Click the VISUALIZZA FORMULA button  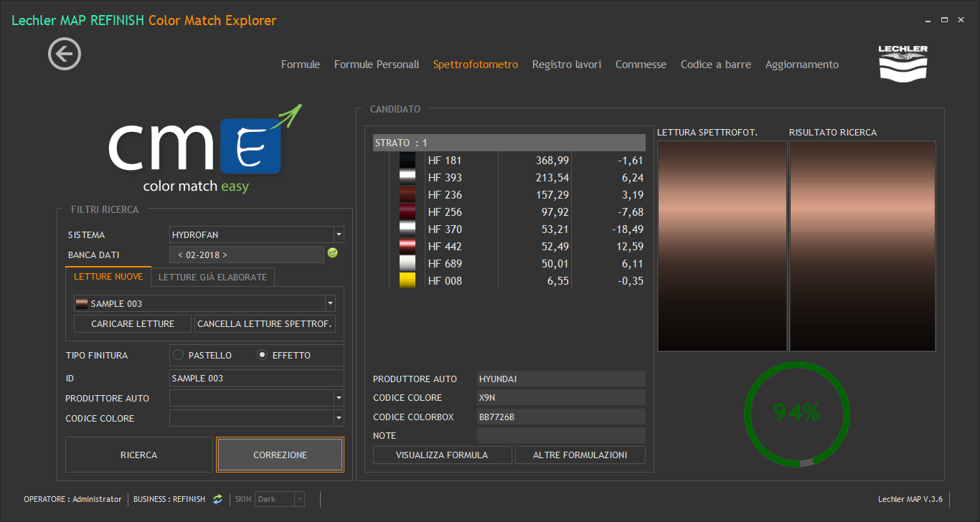pos(442,455)
